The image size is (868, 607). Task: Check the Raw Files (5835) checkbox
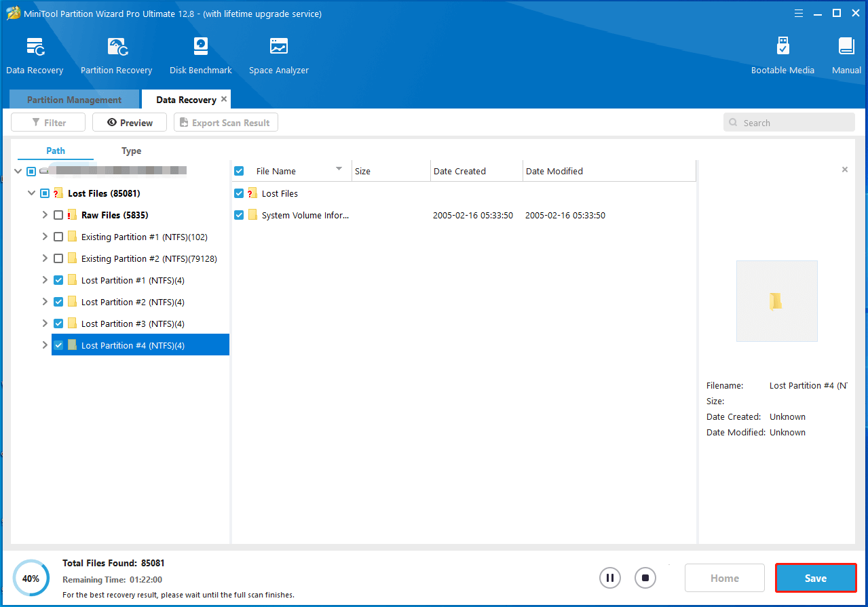tap(58, 215)
